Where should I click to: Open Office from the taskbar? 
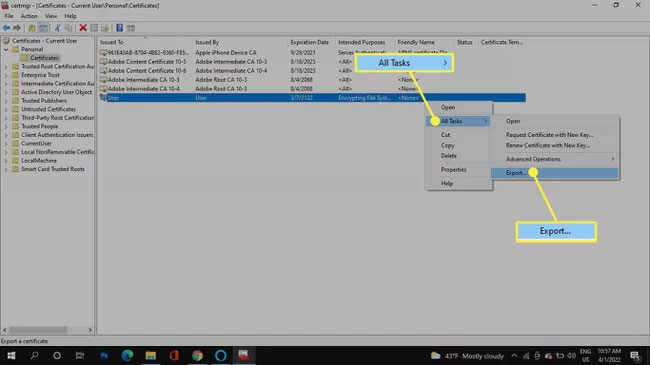coord(174,355)
